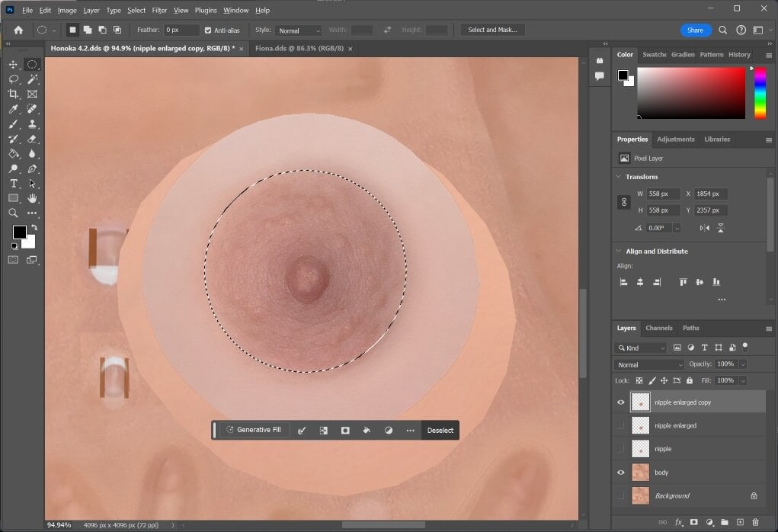The image size is (778, 532).
Task: Create a new layer icon
Action: click(x=740, y=522)
